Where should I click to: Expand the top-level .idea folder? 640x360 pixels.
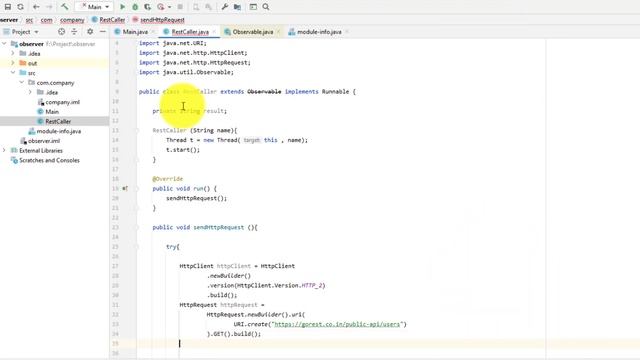coord(13,53)
